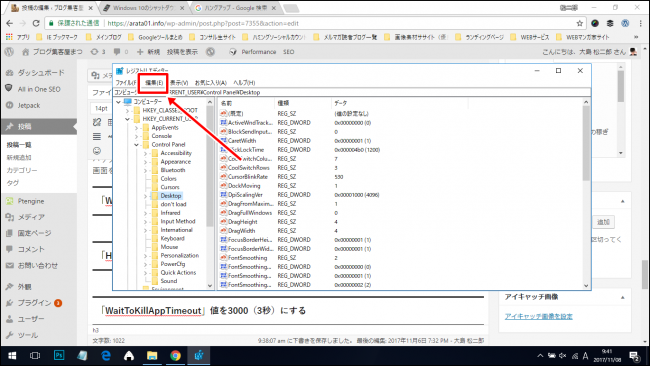This screenshot has width=650, height=366.
Task: Reload the page in Chrome
Action: pyautogui.click(x=36, y=23)
